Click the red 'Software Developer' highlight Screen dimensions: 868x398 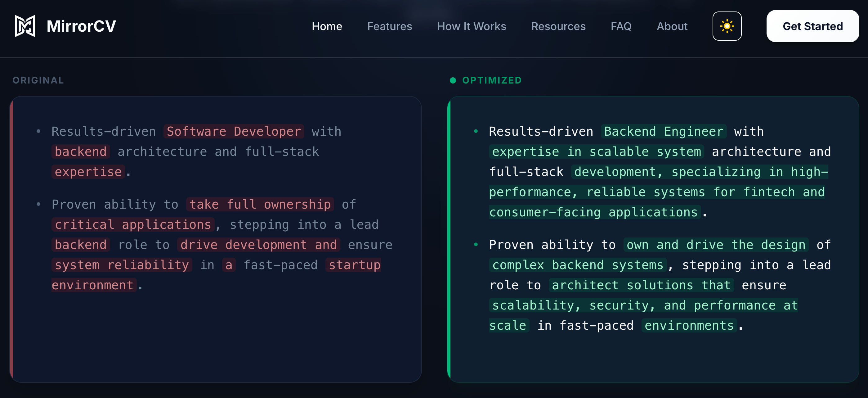tap(234, 132)
